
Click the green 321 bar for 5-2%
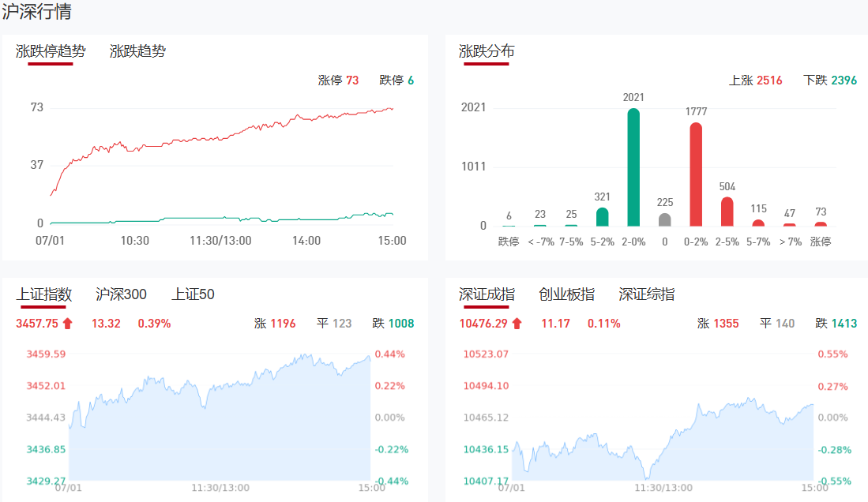(x=603, y=217)
